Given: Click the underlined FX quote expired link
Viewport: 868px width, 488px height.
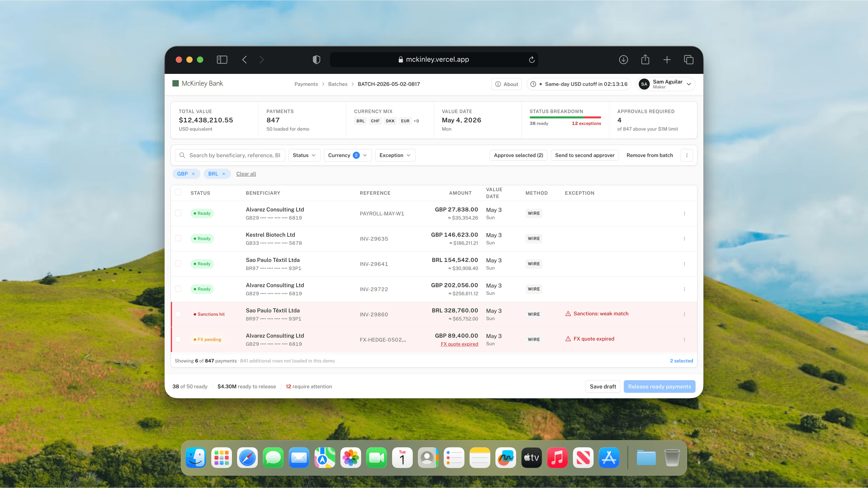Looking at the screenshot, I should click(x=459, y=344).
